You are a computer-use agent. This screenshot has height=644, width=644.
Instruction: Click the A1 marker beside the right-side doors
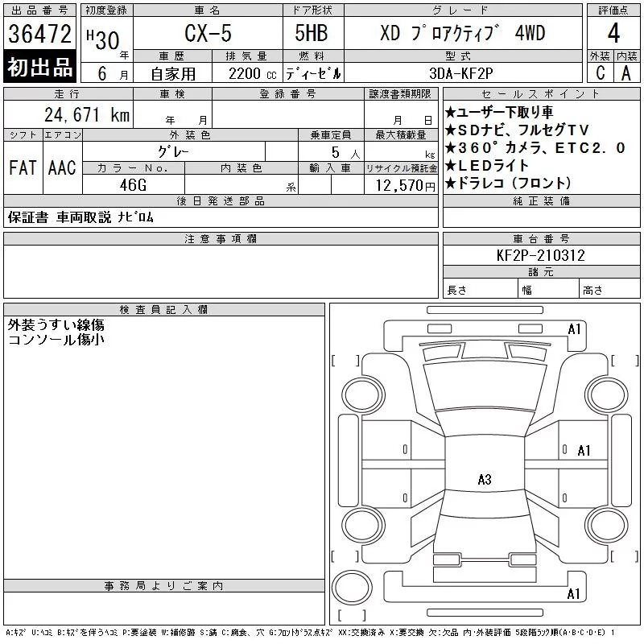point(584,450)
